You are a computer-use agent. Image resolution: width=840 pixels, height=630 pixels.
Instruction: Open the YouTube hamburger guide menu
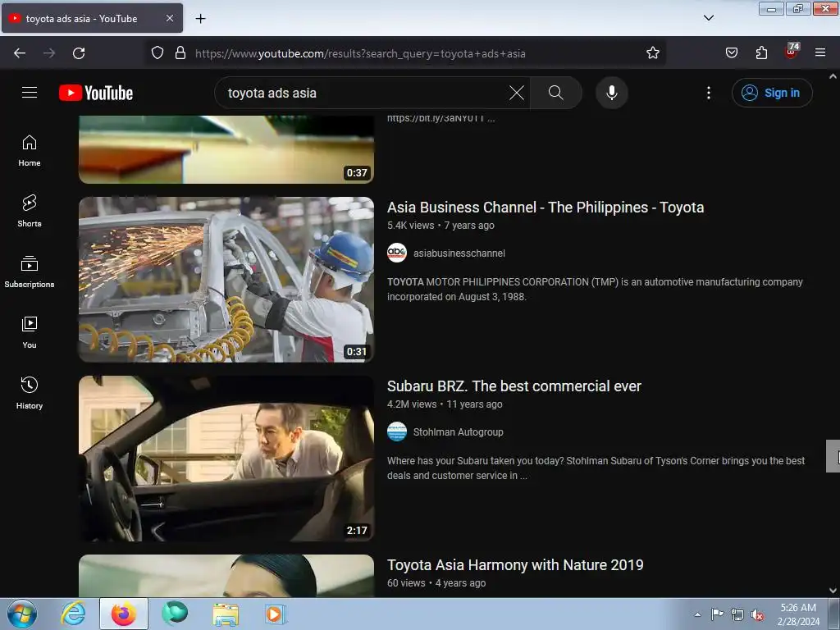(x=30, y=93)
